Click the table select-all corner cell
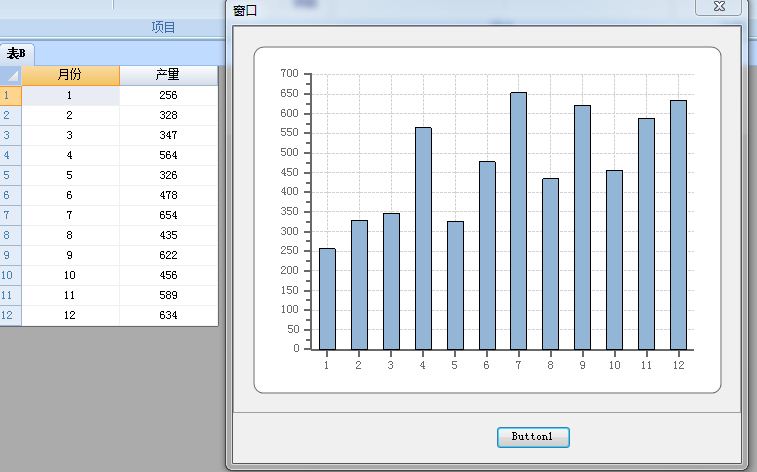Image resolution: width=757 pixels, height=472 pixels. [x=11, y=75]
